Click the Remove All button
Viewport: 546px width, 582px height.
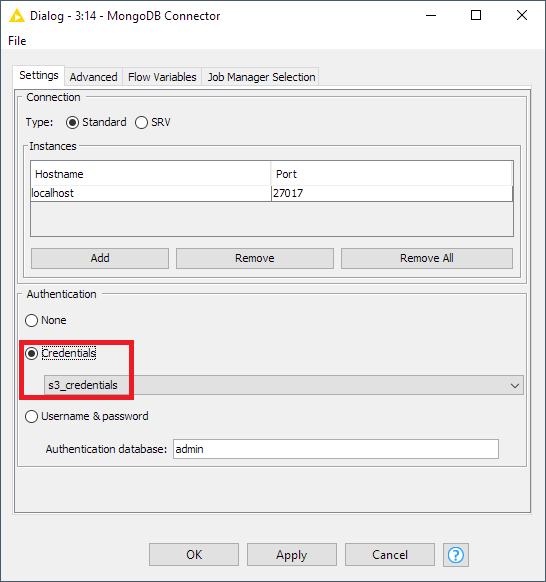pyautogui.click(x=426, y=258)
